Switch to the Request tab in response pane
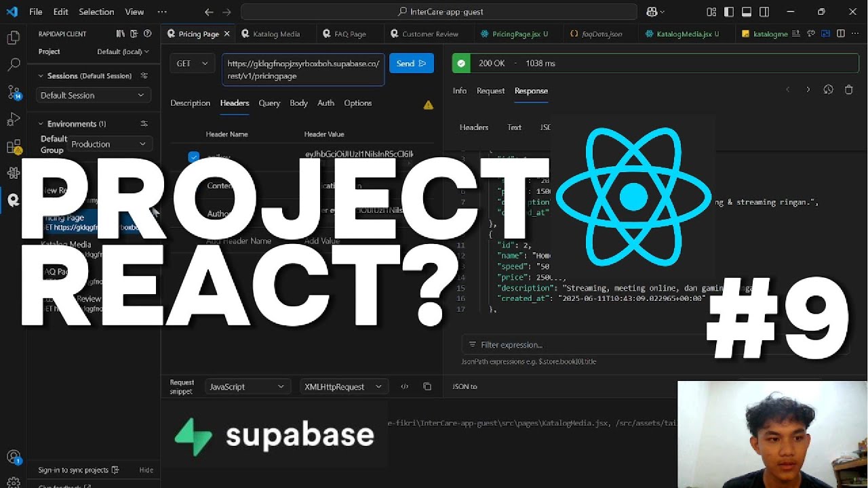 pyautogui.click(x=490, y=91)
